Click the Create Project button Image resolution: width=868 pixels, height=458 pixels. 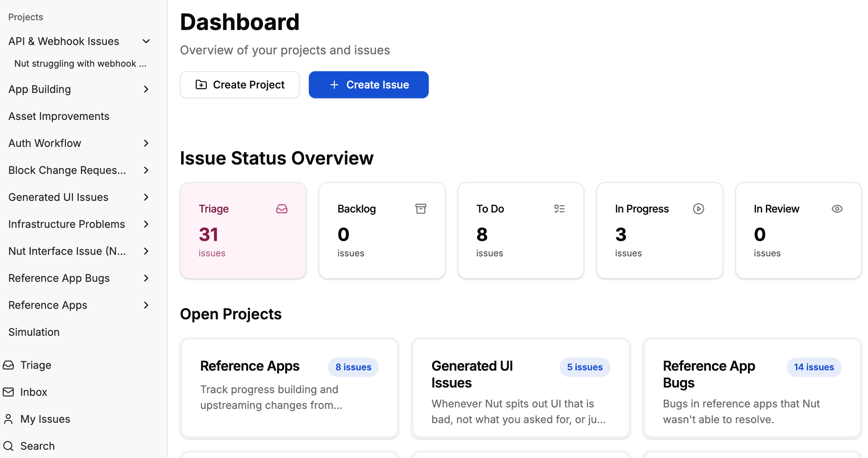point(239,85)
